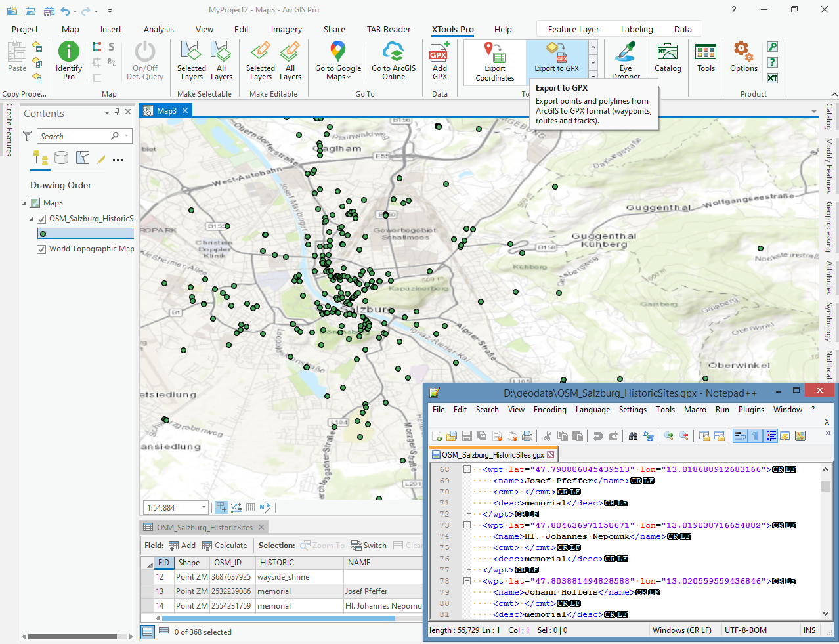
Task: Click the Notepad++ Save file icon
Action: pos(467,436)
